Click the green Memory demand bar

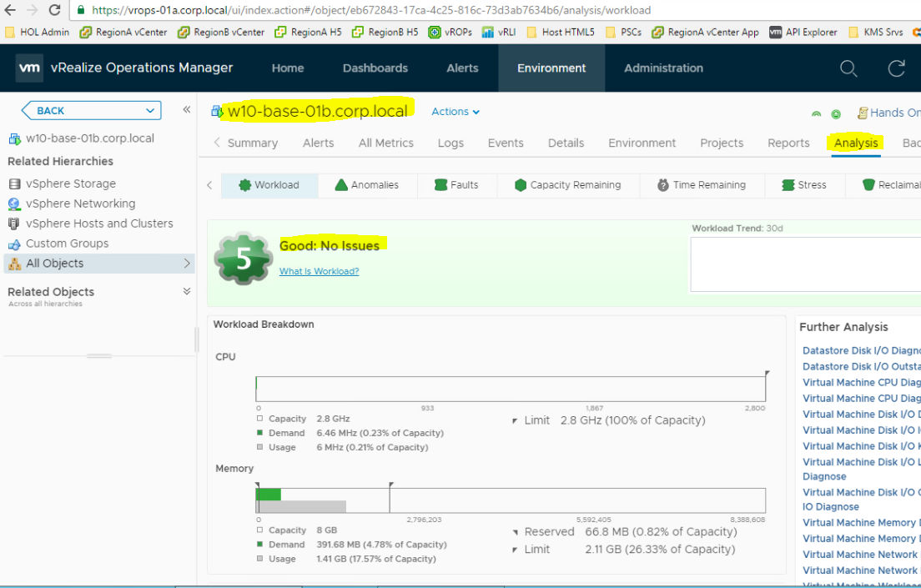point(269,494)
